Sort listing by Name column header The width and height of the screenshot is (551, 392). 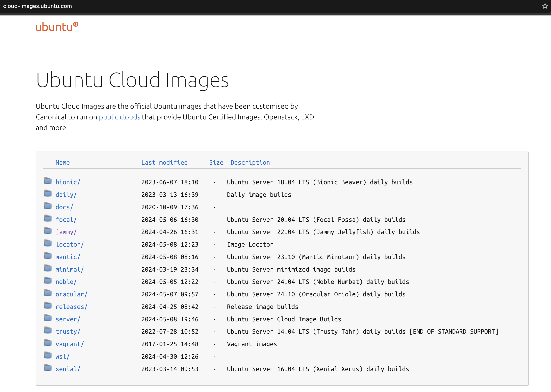pyautogui.click(x=63, y=163)
